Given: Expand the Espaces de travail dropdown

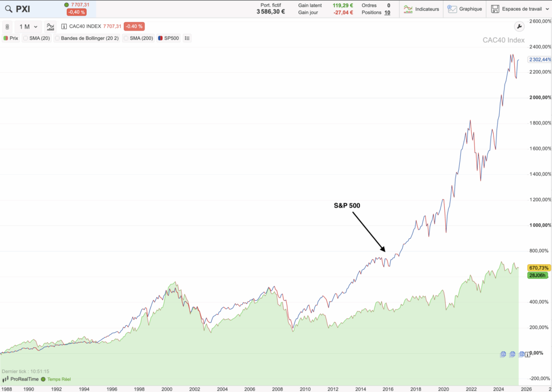Looking at the screenshot, I should pos(519,9).
